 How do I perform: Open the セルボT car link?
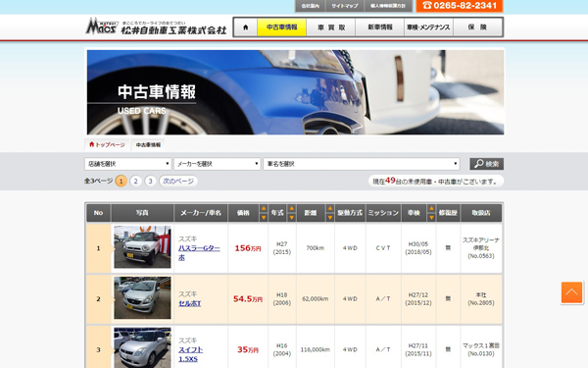tap(190, 303)
